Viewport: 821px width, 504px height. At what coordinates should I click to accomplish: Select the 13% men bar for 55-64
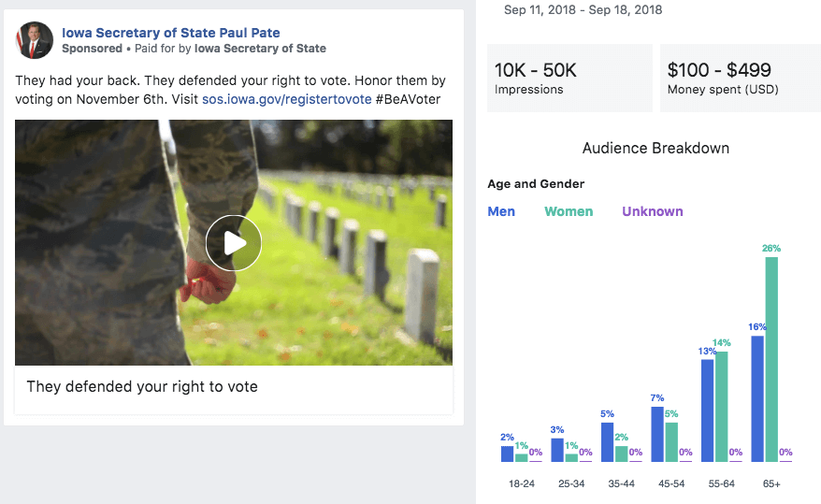pos(707,410)
